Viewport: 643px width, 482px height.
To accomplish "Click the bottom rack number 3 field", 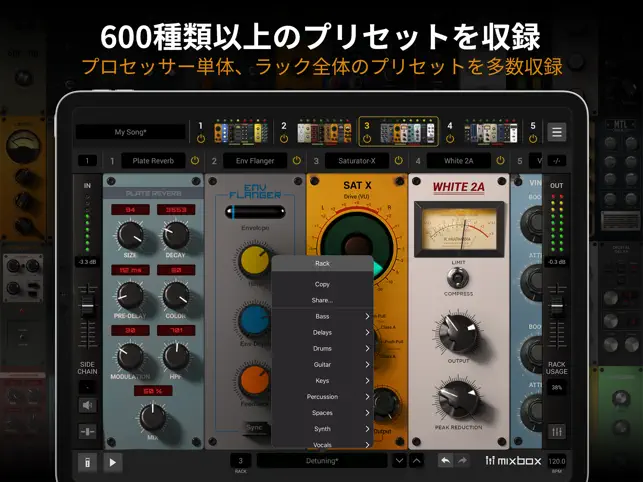I will pyautogui.click(x=241, y=461).
